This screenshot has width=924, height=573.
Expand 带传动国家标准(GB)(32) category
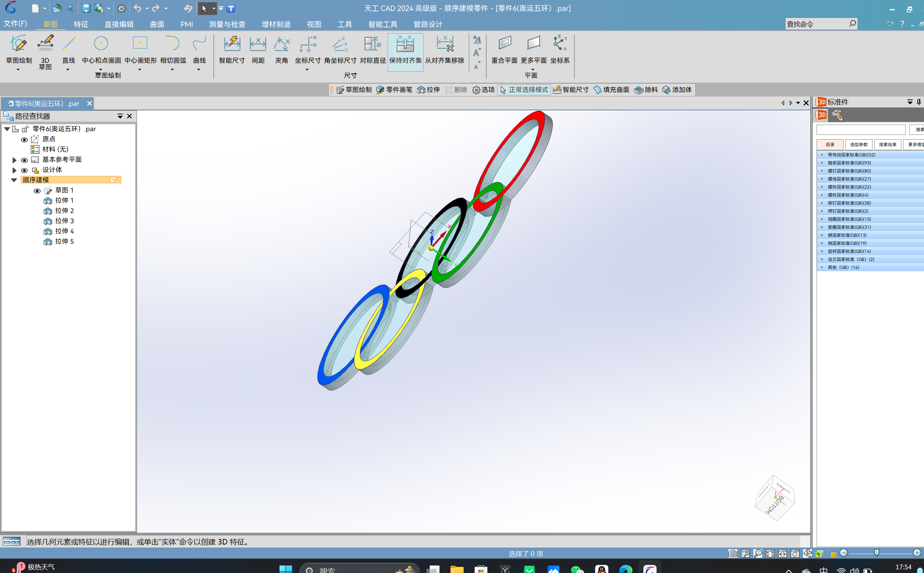(822, 155)
